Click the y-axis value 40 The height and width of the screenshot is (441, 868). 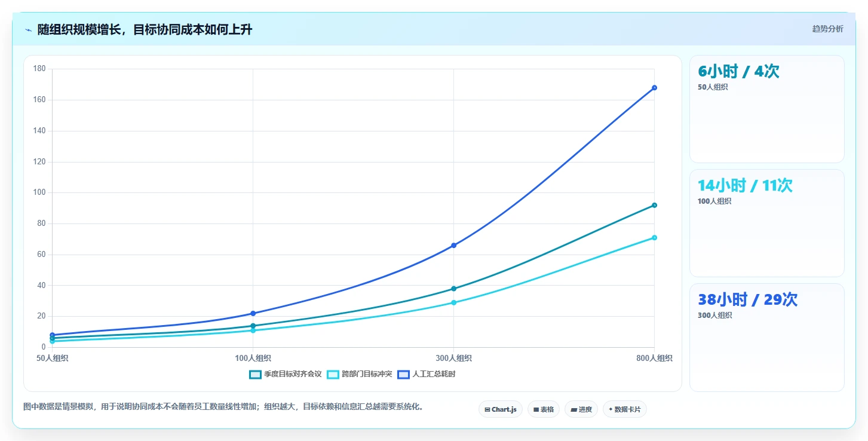point(41,285)
